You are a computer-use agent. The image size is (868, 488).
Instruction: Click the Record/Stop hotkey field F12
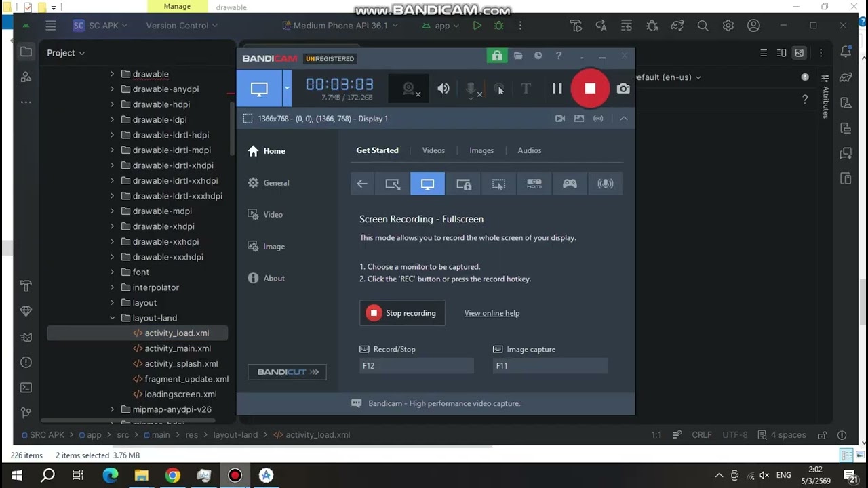[x=416, y=365]
